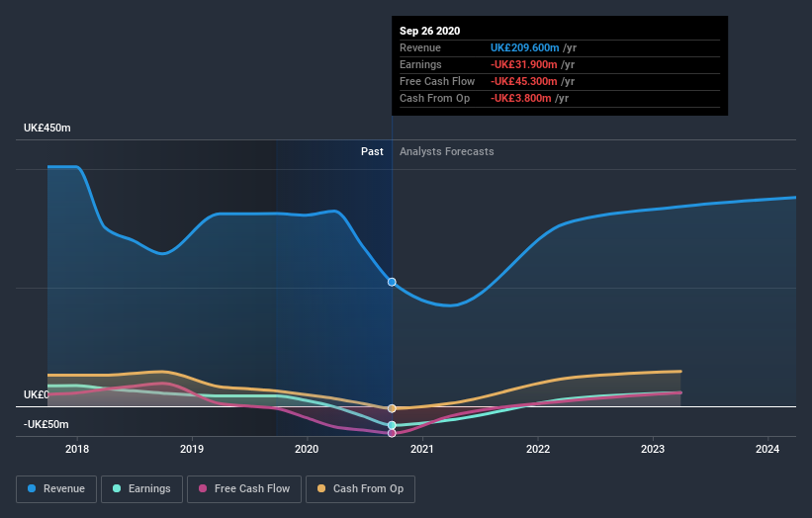
Task: Click the orange Cash From Op data marker
Action: pyautogui.click(x=392, y=409)
